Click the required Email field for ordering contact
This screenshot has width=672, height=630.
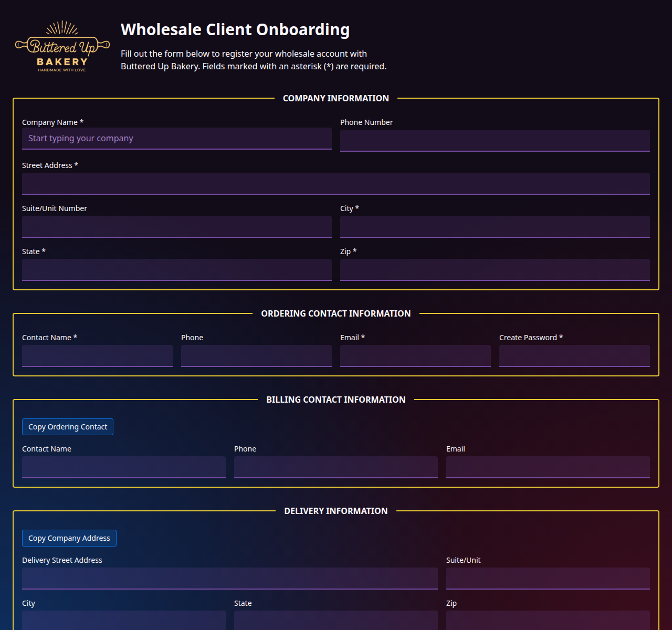point(415,355)
